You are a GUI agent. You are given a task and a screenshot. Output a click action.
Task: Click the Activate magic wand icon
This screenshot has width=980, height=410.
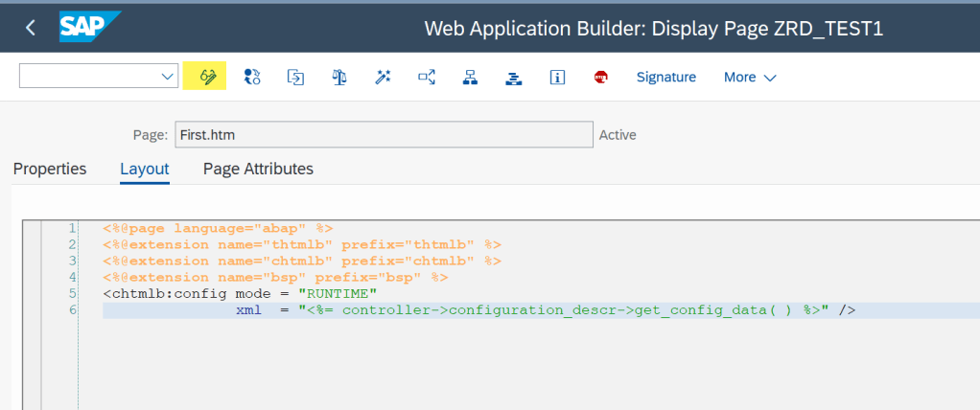(383, 77)
